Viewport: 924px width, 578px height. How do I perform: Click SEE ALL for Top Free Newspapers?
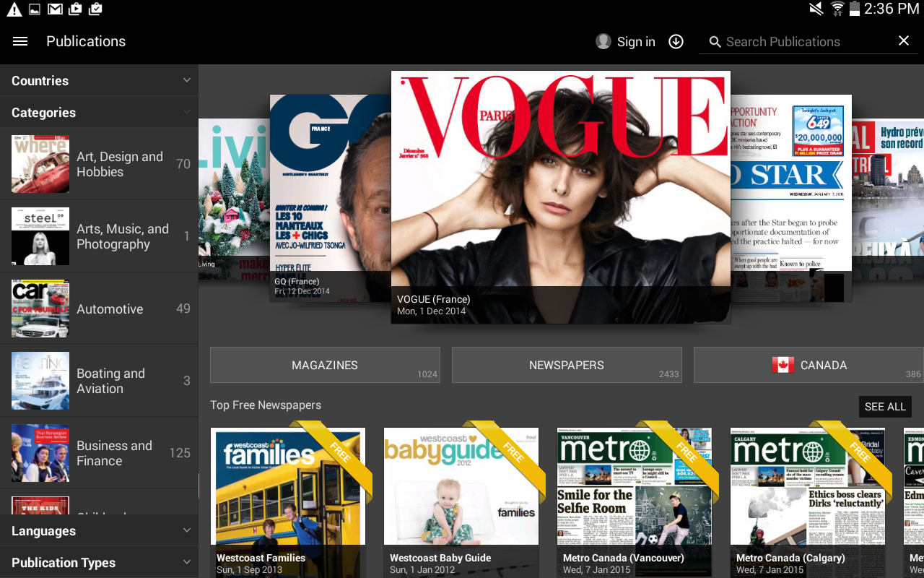(885, 407)
